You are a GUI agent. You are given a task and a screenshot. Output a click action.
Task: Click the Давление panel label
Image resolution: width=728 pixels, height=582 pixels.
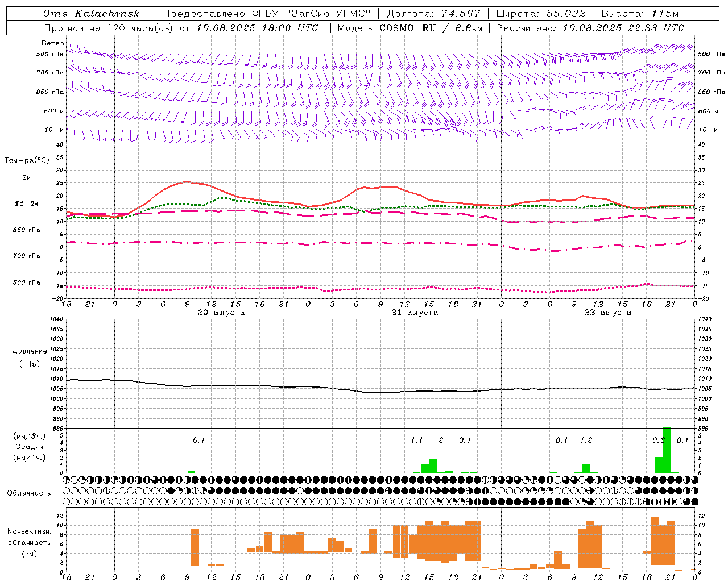point(30,351)
